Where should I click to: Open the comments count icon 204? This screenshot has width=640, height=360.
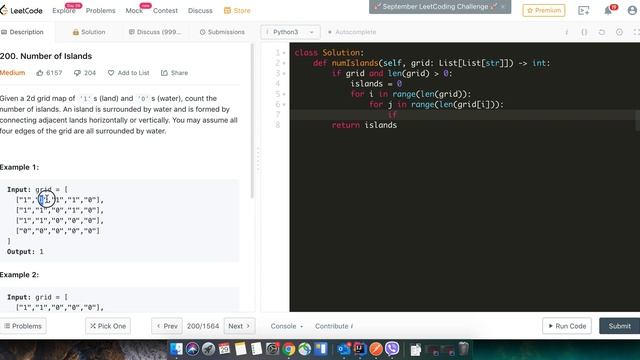click(77, 73)
